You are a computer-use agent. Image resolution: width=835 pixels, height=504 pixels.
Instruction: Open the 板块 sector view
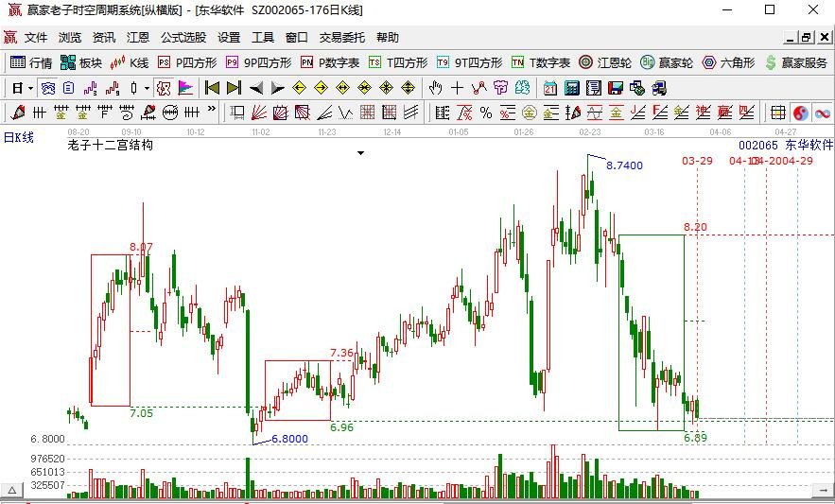[81, 62]
